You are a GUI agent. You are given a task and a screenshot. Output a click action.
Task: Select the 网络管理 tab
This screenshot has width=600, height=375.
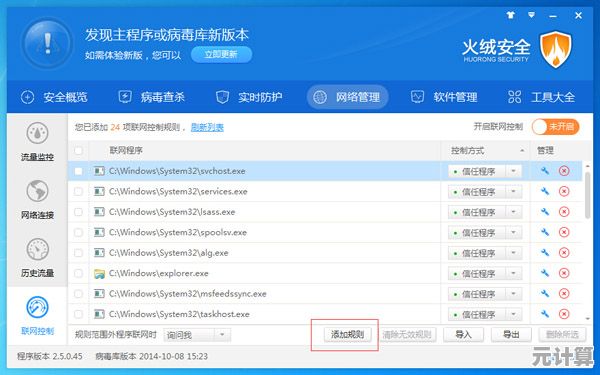[347, 97]
